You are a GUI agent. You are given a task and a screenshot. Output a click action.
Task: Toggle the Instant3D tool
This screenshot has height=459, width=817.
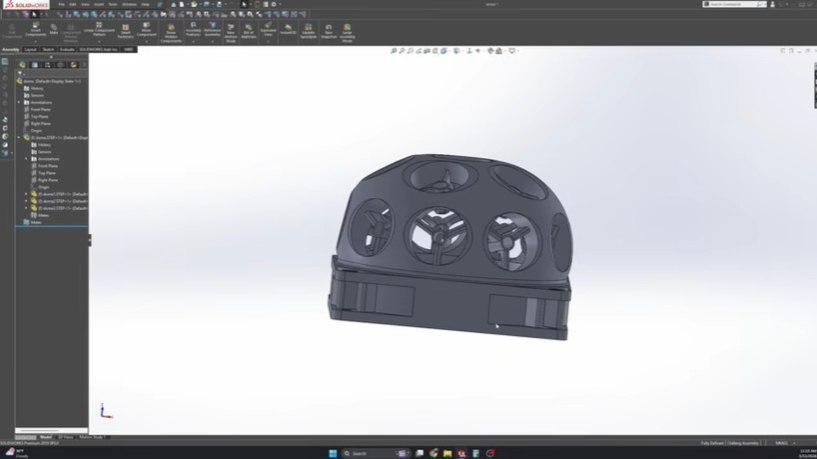tap(288, 29)
